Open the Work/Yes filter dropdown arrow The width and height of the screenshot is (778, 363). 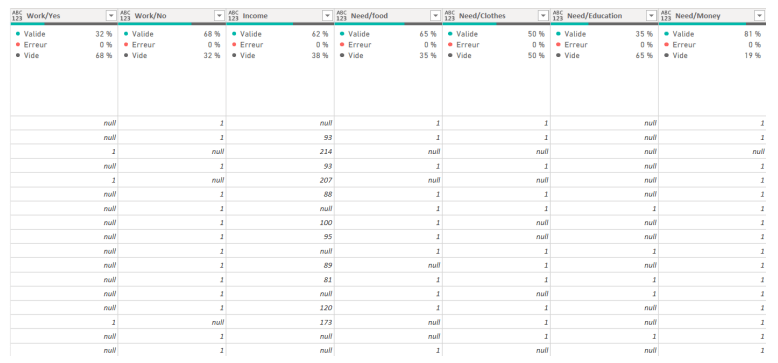(x=112, y=16)
